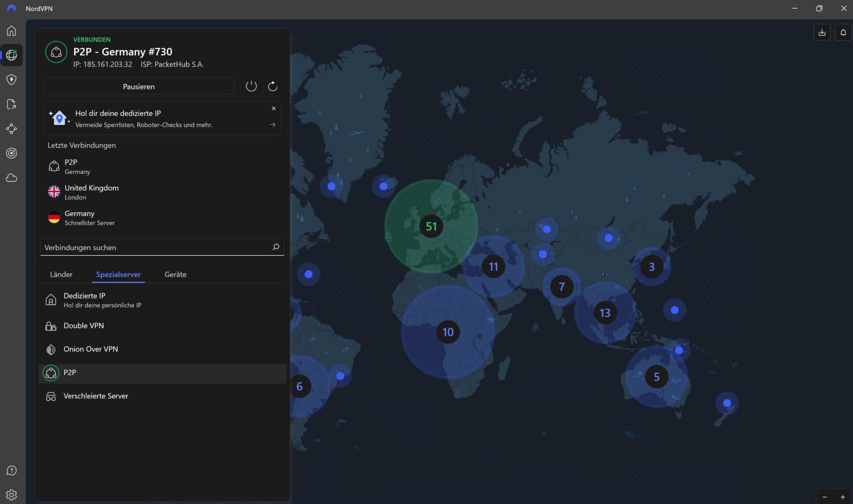This screenshot has height=504, width=853.
Task: Reconnect to recent P2P Germany
Action: pos(162,167)
